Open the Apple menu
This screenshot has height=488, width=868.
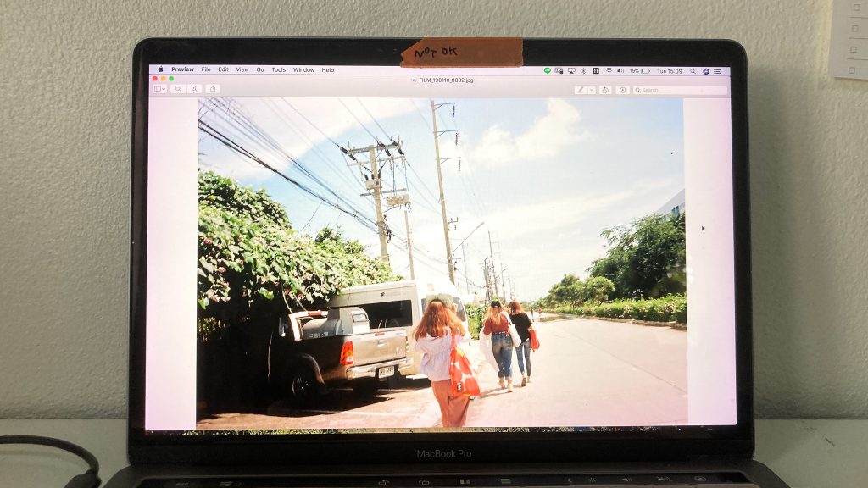pyautogui.click(x=160, y=69)
